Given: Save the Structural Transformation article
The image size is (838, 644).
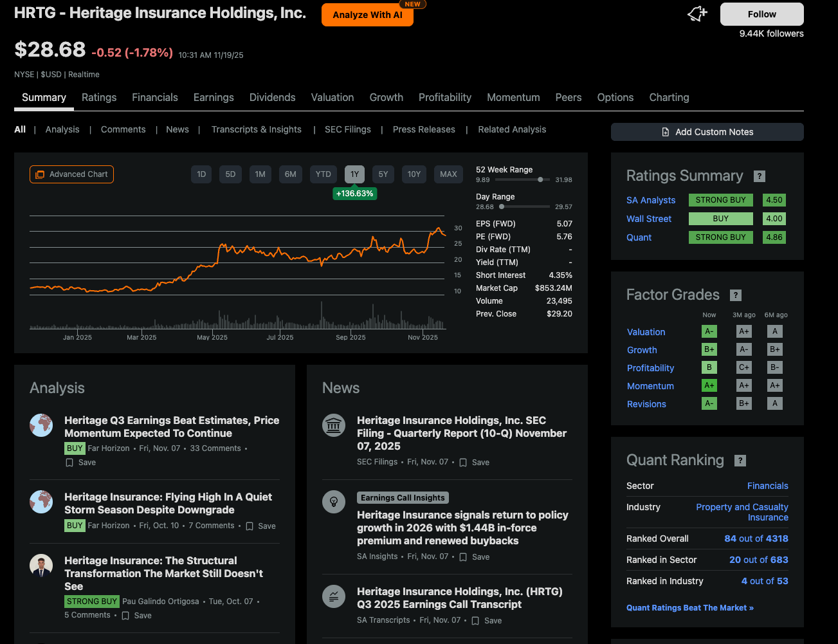Looking at the screenshot, I should pos(136,616).
